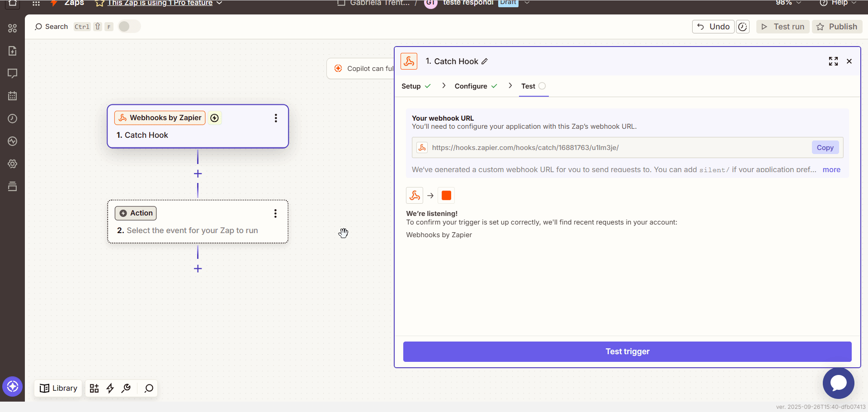Click the Publish button
The height and width of the screenshot is (412, 868).
[x=837, y=27]
